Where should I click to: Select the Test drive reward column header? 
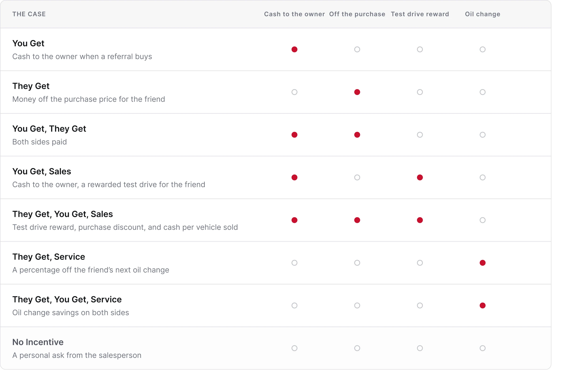(x=420, y=14)
